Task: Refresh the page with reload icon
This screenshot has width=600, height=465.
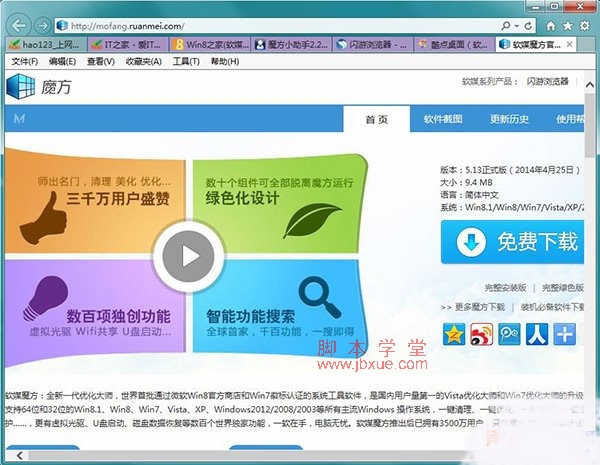Action: point(528,26)
